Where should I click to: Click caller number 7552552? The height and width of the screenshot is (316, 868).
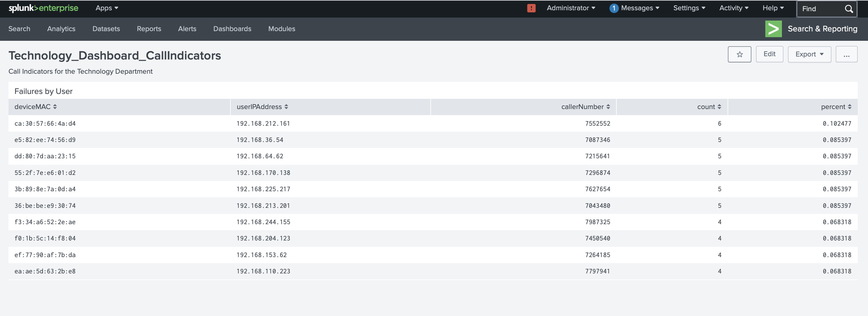point(597,124)
